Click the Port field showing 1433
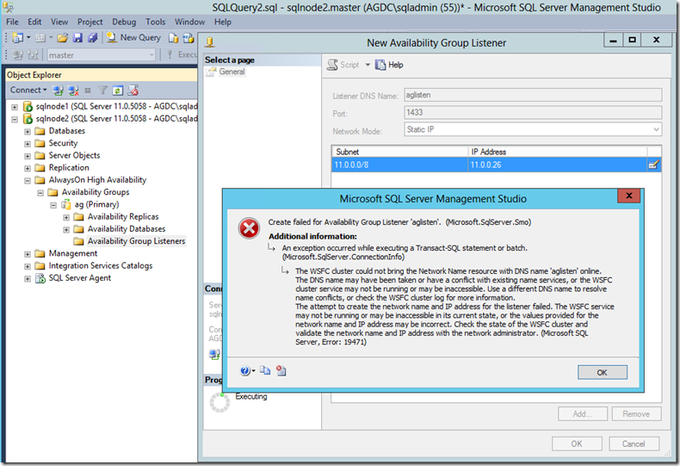Screen dimensions: 680x466 coord(533,113)
